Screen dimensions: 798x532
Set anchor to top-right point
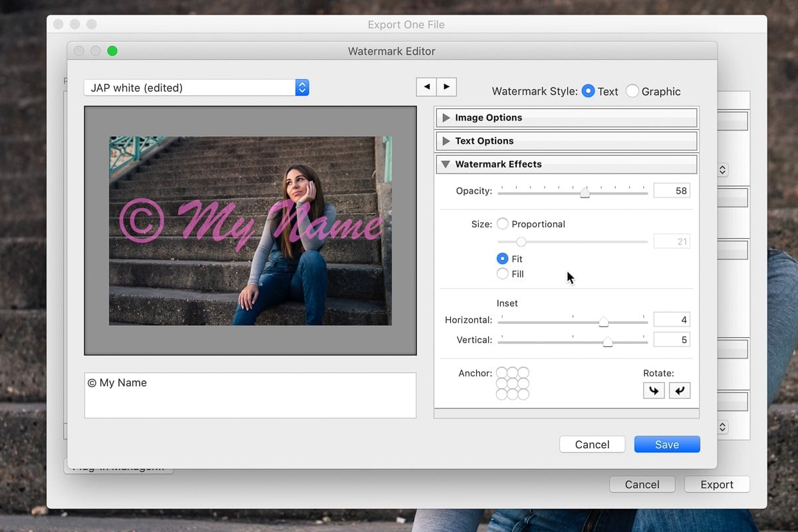(523, 372)
